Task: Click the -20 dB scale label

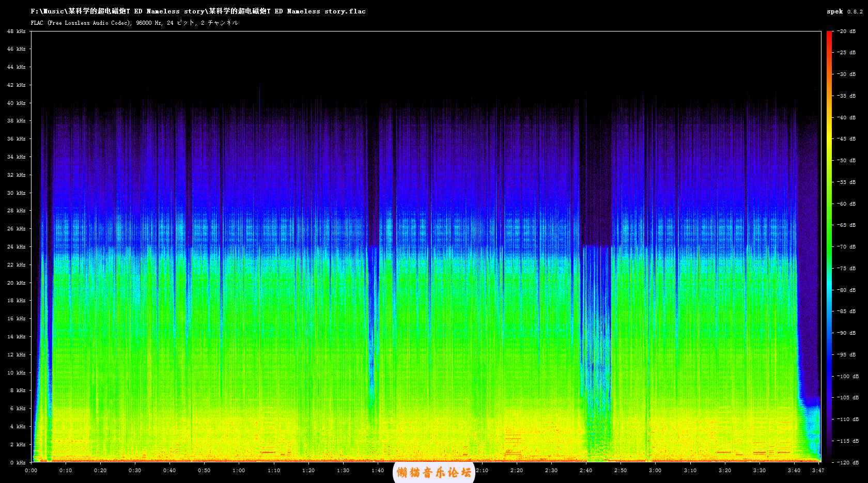Action: (x=847, y=31)
